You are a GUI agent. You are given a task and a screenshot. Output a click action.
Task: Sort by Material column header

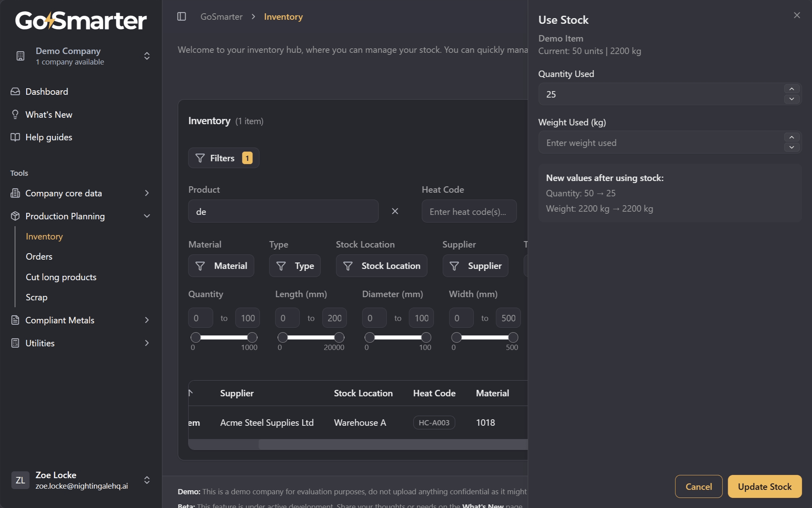click(492, 393)
